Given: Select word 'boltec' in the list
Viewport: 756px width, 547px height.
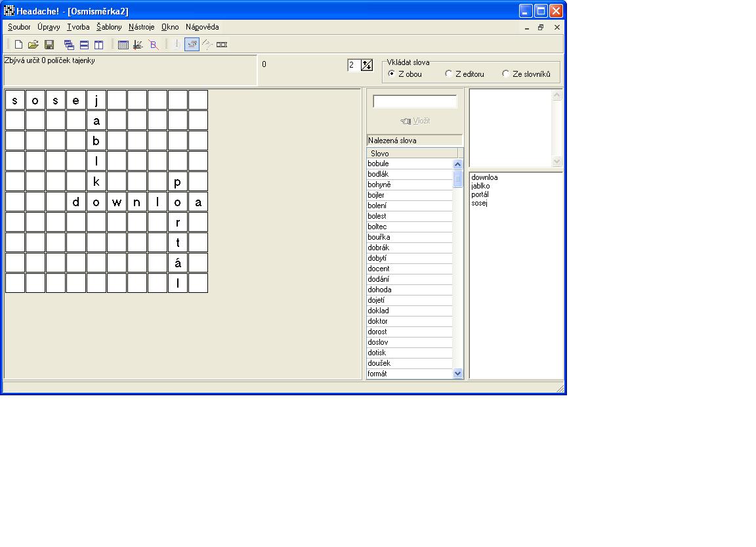Looking at the screenshot, I should tap(409, 227).
